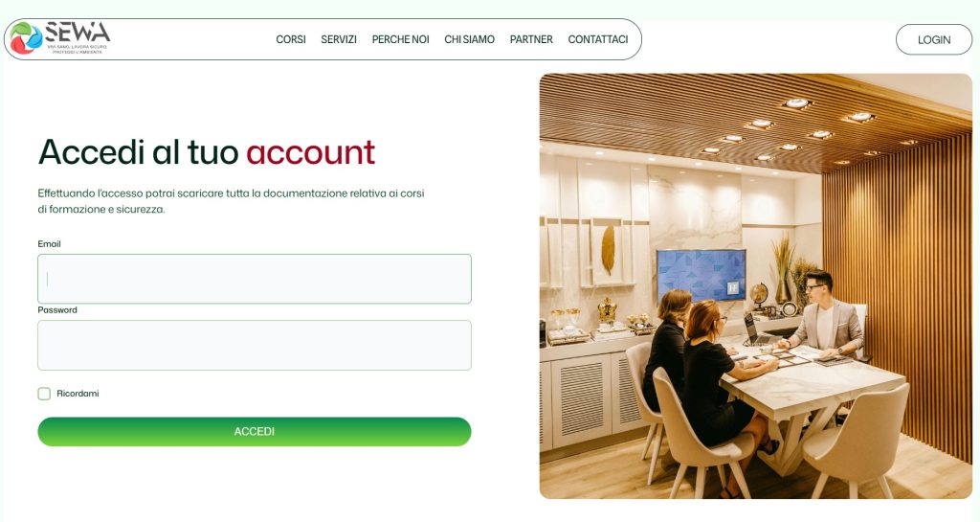Navigate to PARTNER

531,39
